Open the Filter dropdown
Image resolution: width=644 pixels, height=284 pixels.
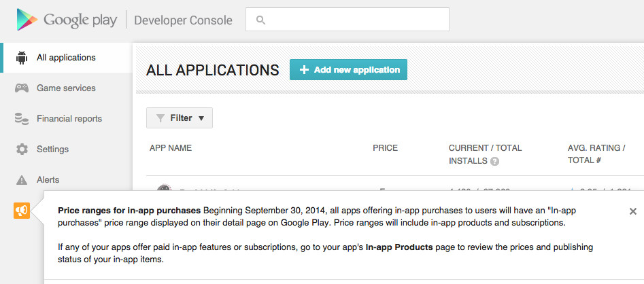(180, 118)
